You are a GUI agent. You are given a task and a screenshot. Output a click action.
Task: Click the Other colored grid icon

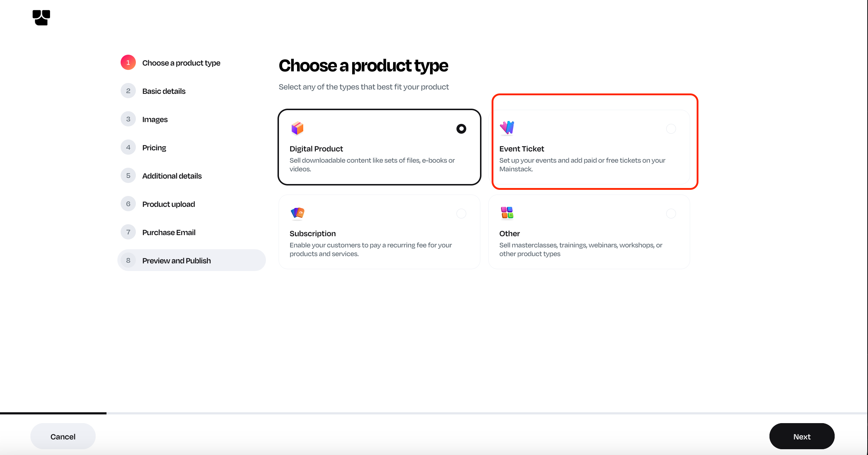click(507, 213)
